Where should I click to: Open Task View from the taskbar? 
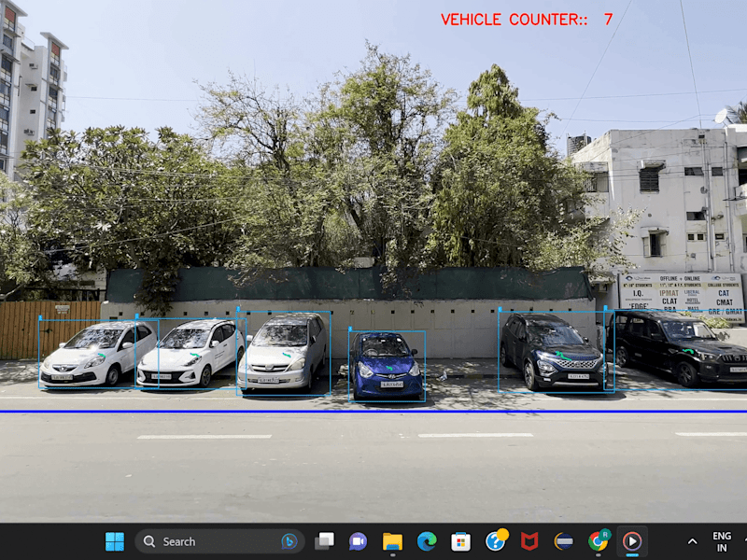(325, 541)
